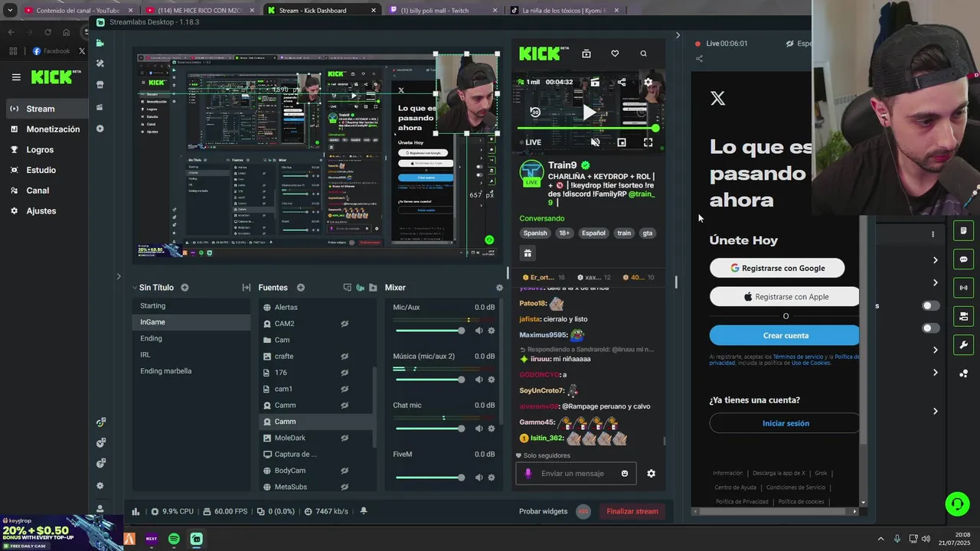Viewport: 980px width, 551px height.
Task: Show the hidden crafte source
Action: 345,357
